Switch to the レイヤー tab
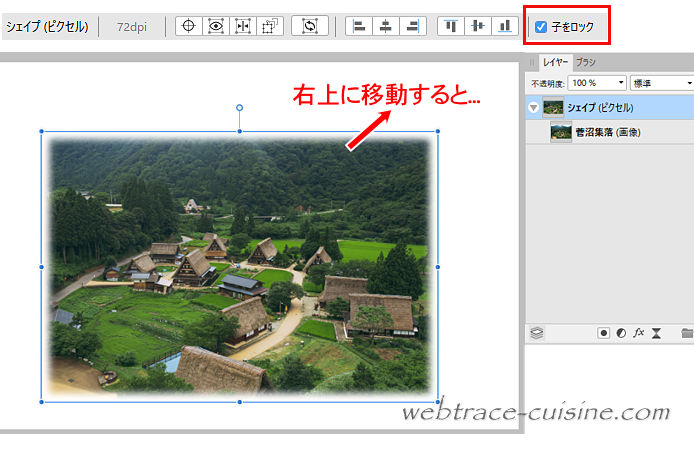The height and width of the screenshot is (455, 694). [555, 62]
